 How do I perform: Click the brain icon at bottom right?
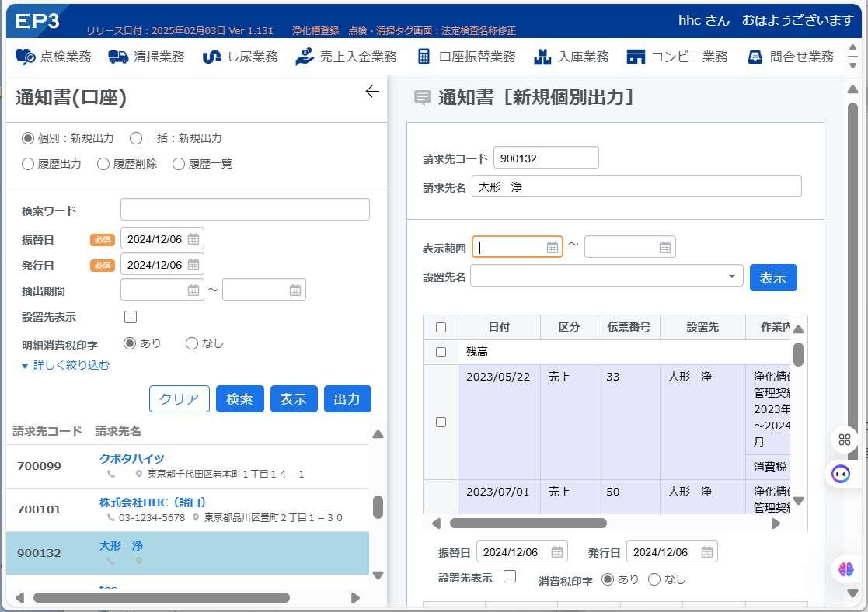click(845, 569)
